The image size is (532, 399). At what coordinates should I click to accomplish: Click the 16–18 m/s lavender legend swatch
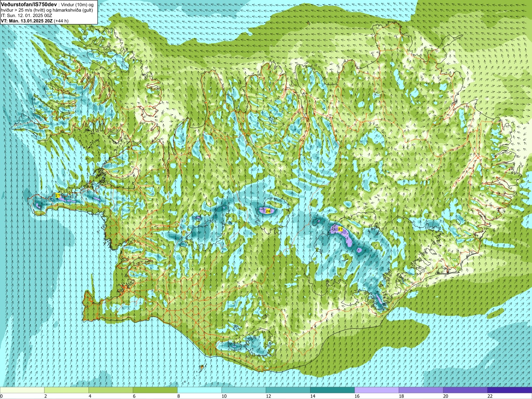[x=377, y=390]
